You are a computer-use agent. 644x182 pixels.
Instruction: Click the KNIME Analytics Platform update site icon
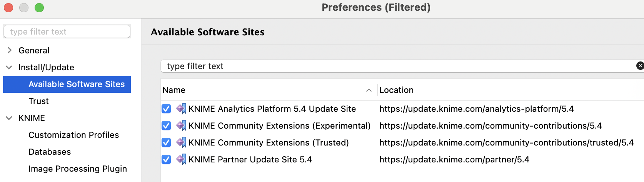(x=181, y=109)
